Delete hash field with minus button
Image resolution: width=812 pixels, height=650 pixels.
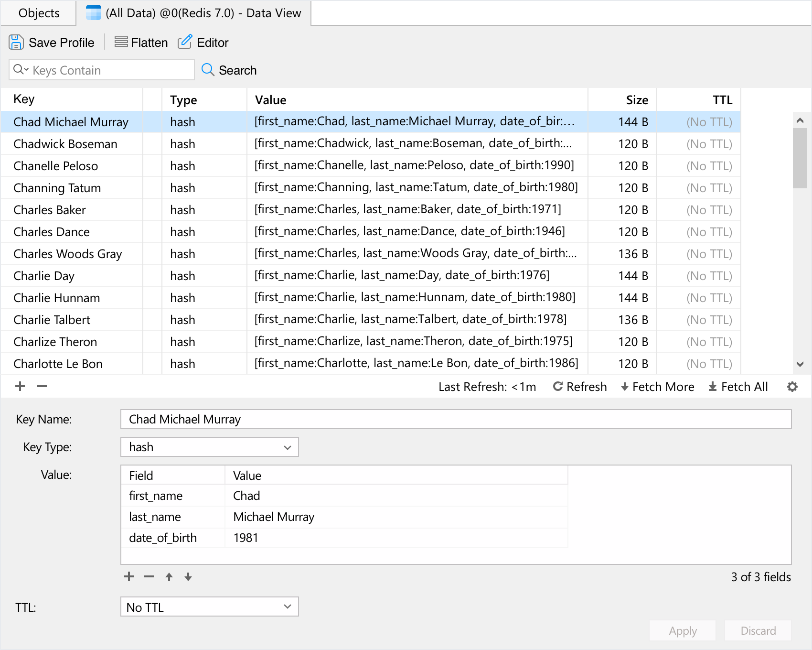[149, 577]
